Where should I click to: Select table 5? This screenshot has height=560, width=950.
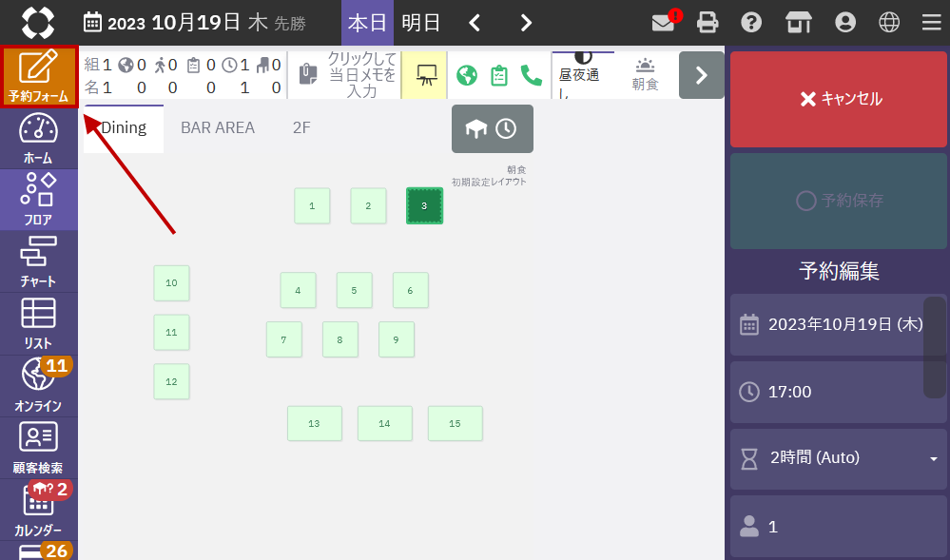355,290
